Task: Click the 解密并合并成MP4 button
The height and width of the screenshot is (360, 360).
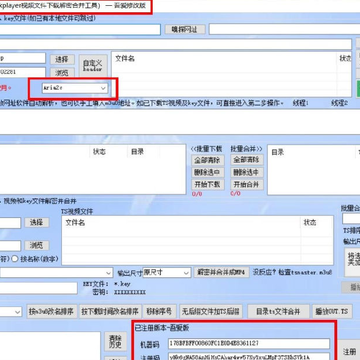Action: pos(221,272)
